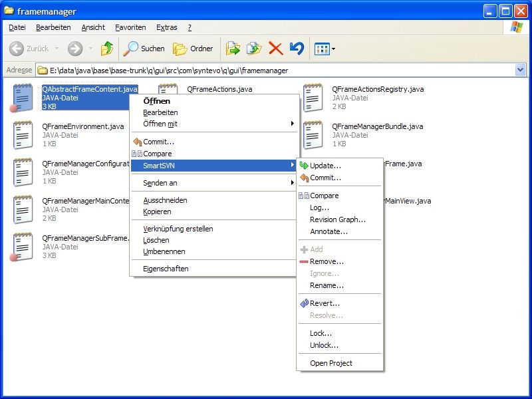
Task: Click the Suchen toolbar button
Action: click(144, 49)
